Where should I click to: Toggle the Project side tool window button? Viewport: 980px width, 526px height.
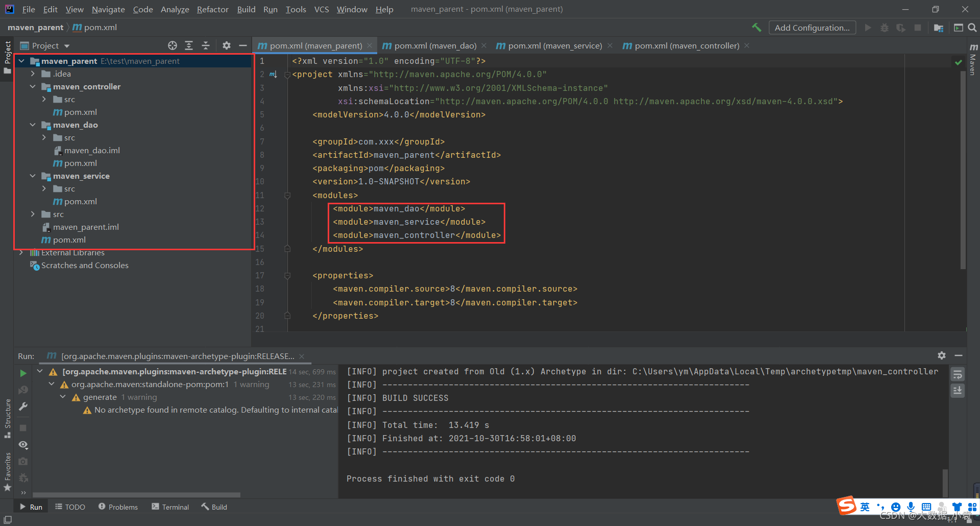(x=8, y=57)
